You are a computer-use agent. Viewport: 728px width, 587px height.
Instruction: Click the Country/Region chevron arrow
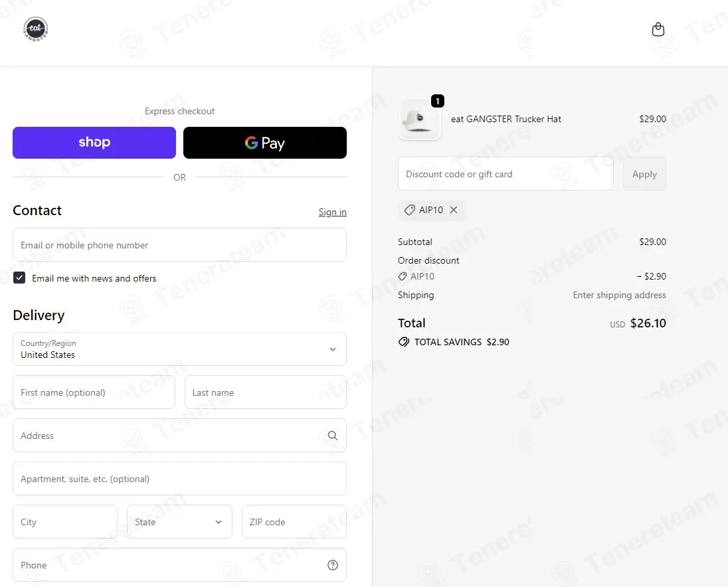332,349
